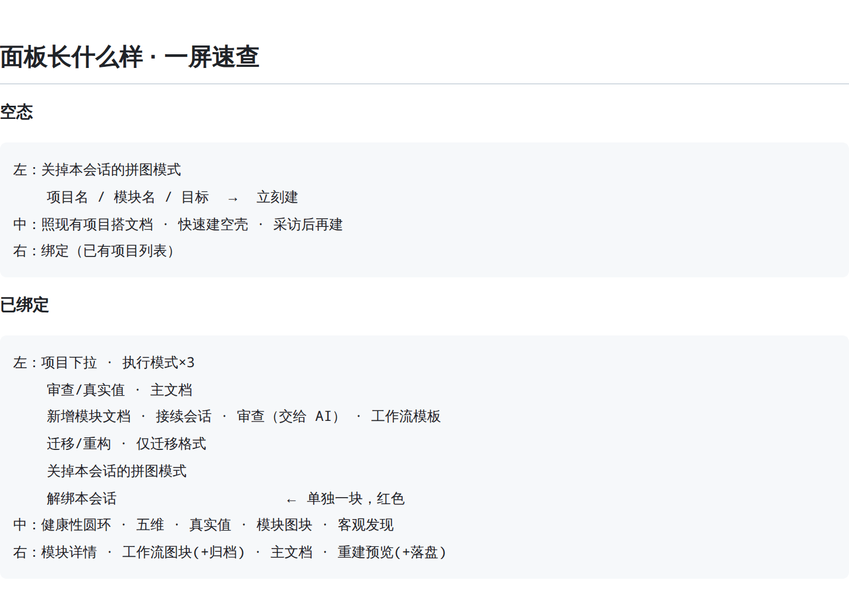
Task: Click text 执行模式×3
Action: tap(159, 363)
